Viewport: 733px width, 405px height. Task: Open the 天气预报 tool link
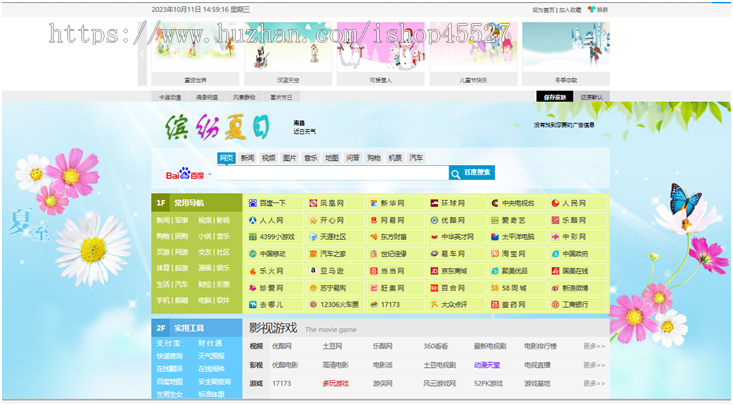coord(211,356)
